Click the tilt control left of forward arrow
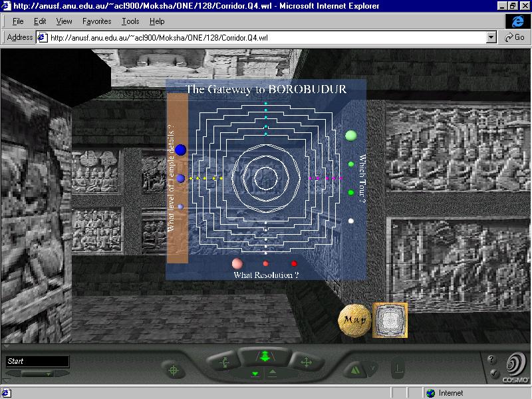Viewport: 532px width, 399px height. [223, 362]
